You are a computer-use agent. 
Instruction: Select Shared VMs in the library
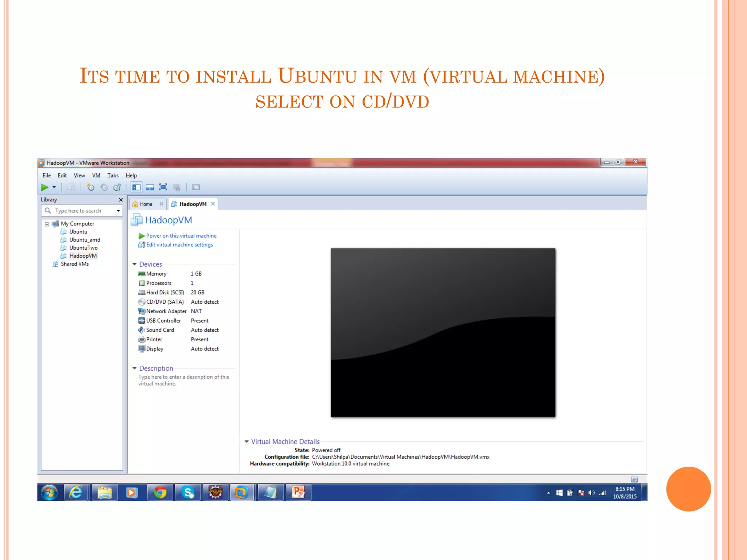coord(74,264)
